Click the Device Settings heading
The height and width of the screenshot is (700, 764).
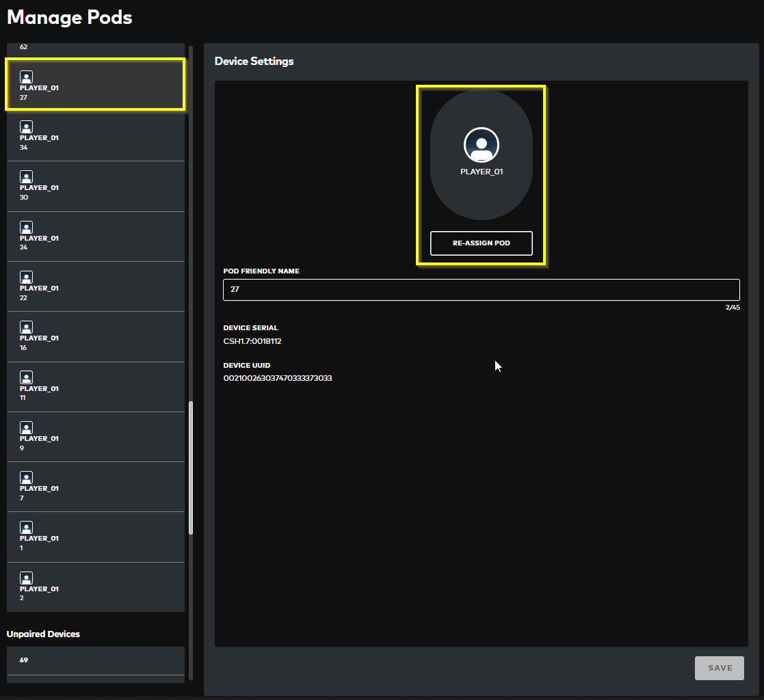point(254,62)
